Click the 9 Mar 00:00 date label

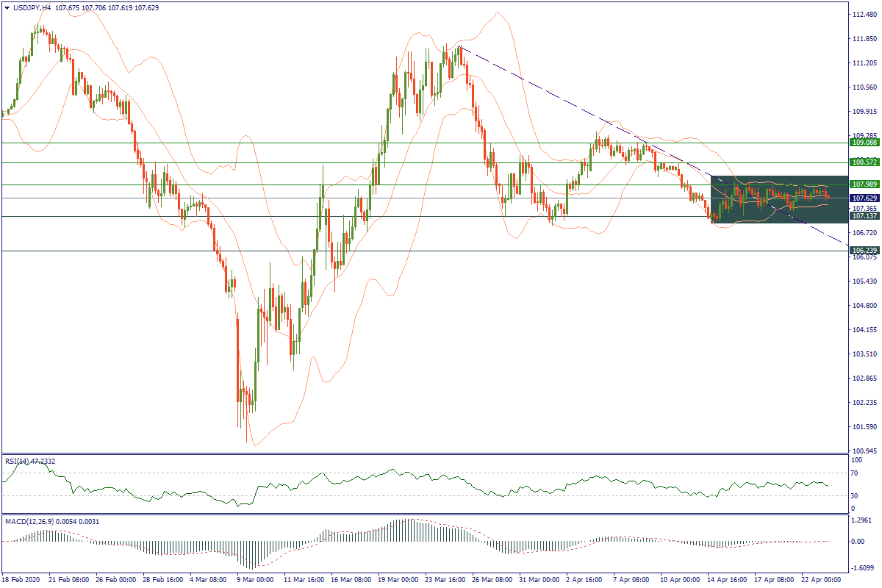[x=255, y=580]
